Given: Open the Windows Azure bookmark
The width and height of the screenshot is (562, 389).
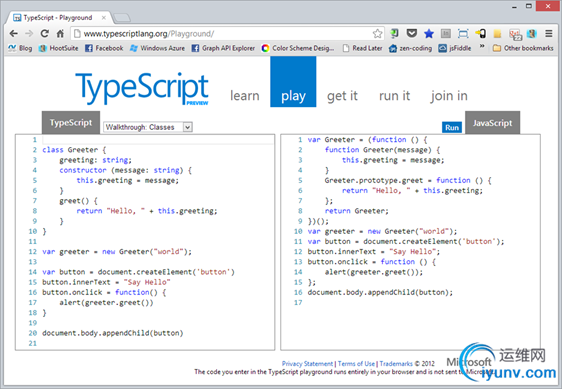Looking at the screenshot, I should pyautogui.click(x=157, y=48).
